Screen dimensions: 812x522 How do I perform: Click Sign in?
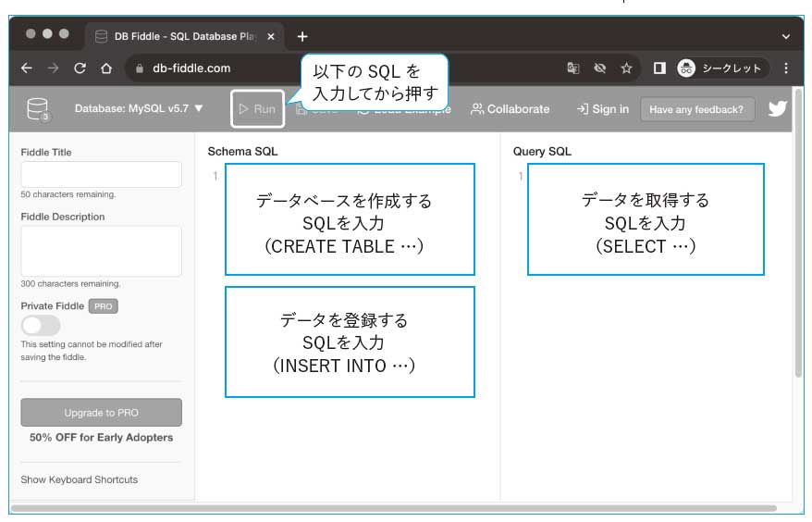click(603, 109)
